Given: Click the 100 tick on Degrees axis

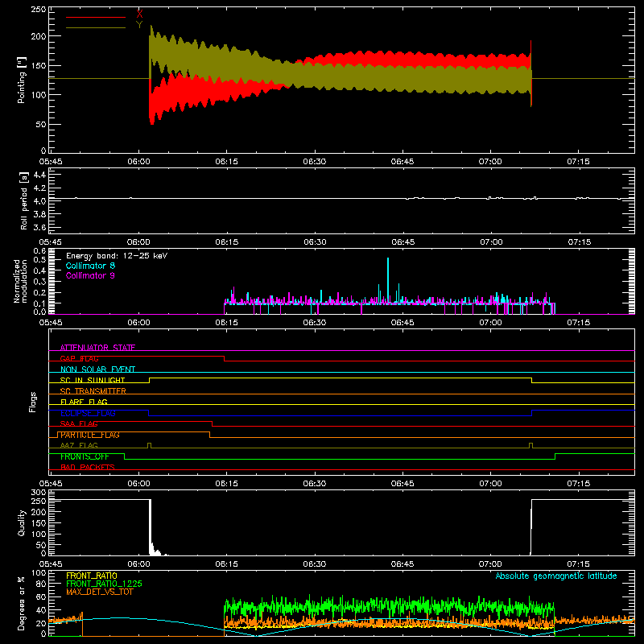Looking at the screenshot, I should click(39, 573).
